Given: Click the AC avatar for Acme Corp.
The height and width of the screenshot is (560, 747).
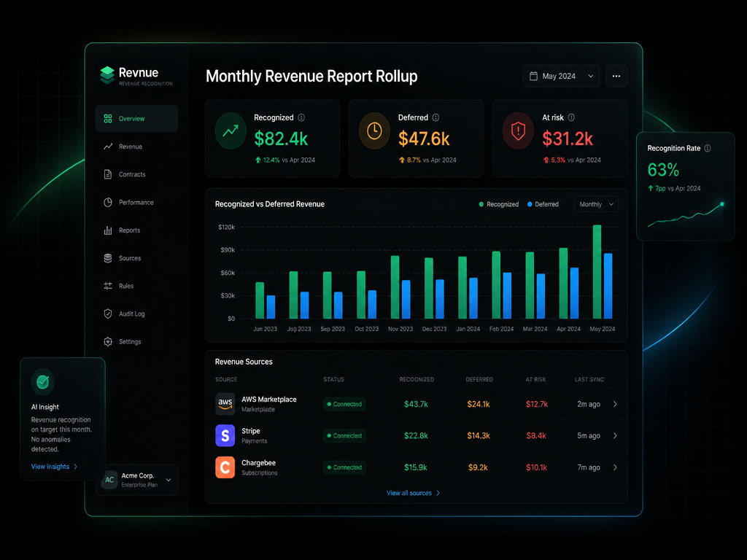Looking at the screenshot, I should pyautogui.click(x=109, y=480).
